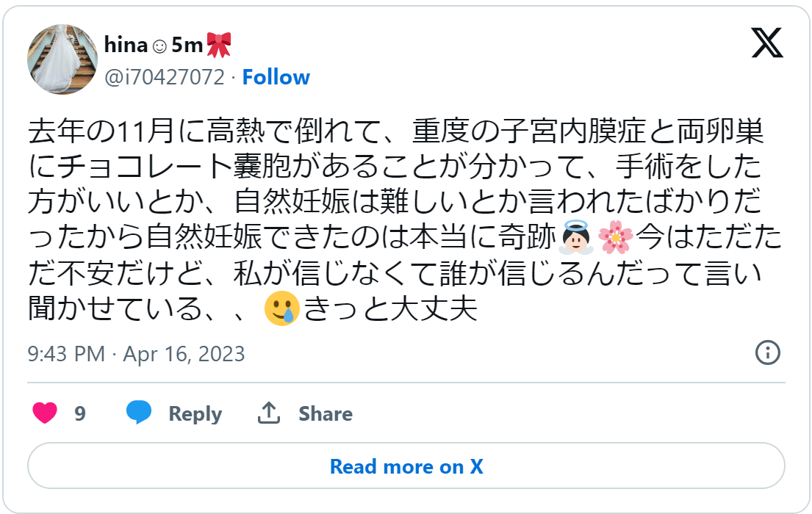812x514 pixels.
Task: Click the Follow button next to the handle
Action: (x=276, y=76)
